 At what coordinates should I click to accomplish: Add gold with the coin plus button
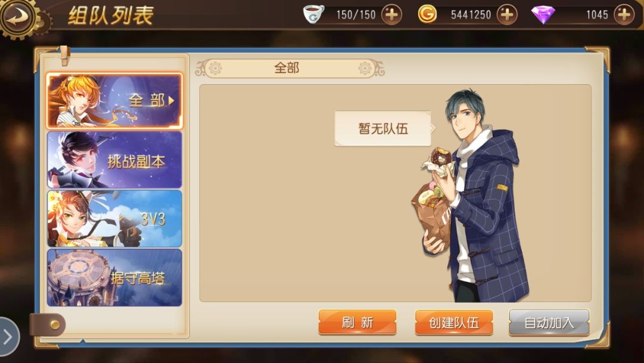click(x=507, y=15)
